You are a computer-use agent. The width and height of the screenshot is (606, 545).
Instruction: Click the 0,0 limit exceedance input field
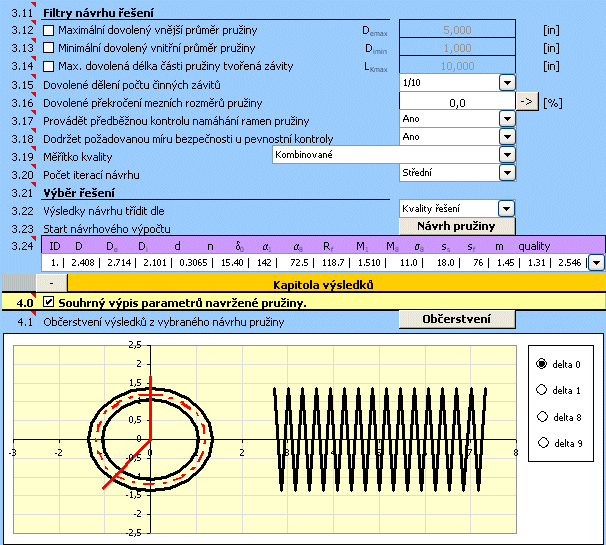point(455,102)
